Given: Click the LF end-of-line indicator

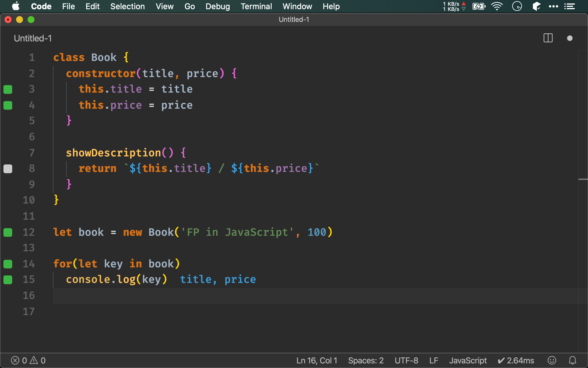Looking at the screenshot, I should 434,360.
